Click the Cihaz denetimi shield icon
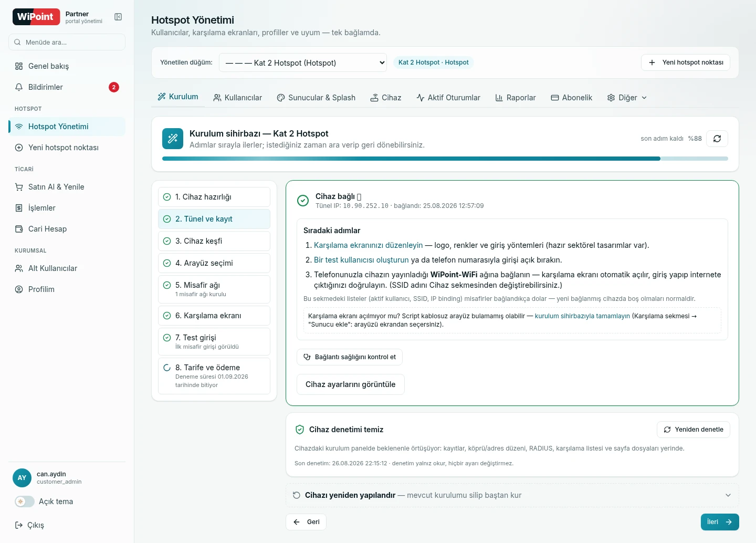Image resolution: width=756 pixels, height=543 pixels. coord(300,430)
